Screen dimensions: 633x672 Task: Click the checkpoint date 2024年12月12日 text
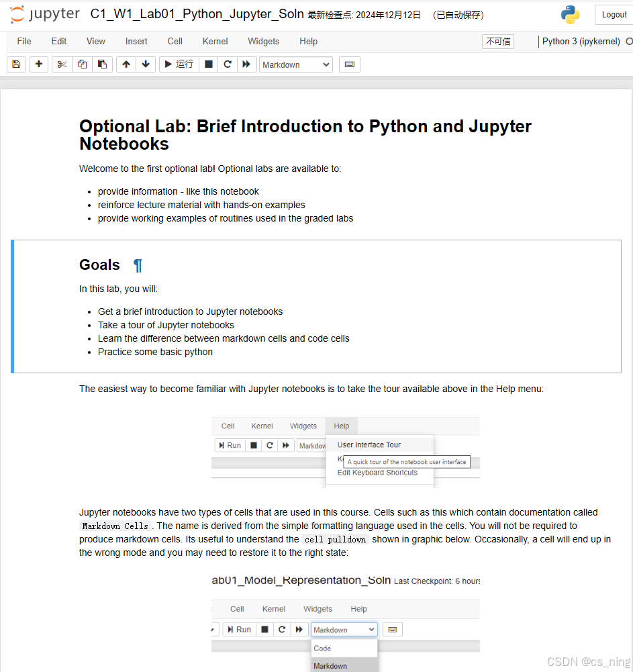click(388, 15)
